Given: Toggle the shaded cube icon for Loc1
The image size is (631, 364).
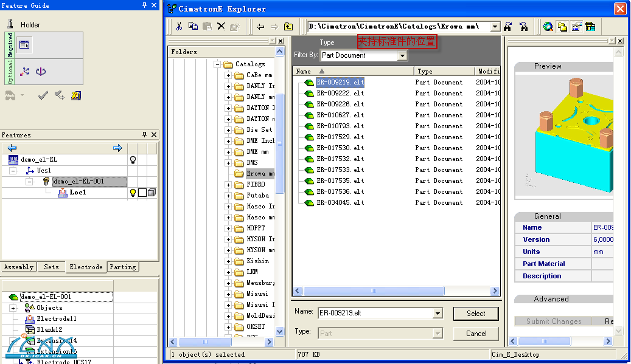Looking at the screenshot, I should coord(152,193).
